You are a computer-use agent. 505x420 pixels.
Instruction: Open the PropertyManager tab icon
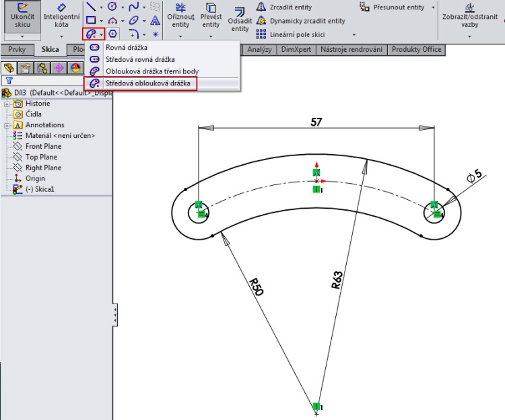[26, 68]
